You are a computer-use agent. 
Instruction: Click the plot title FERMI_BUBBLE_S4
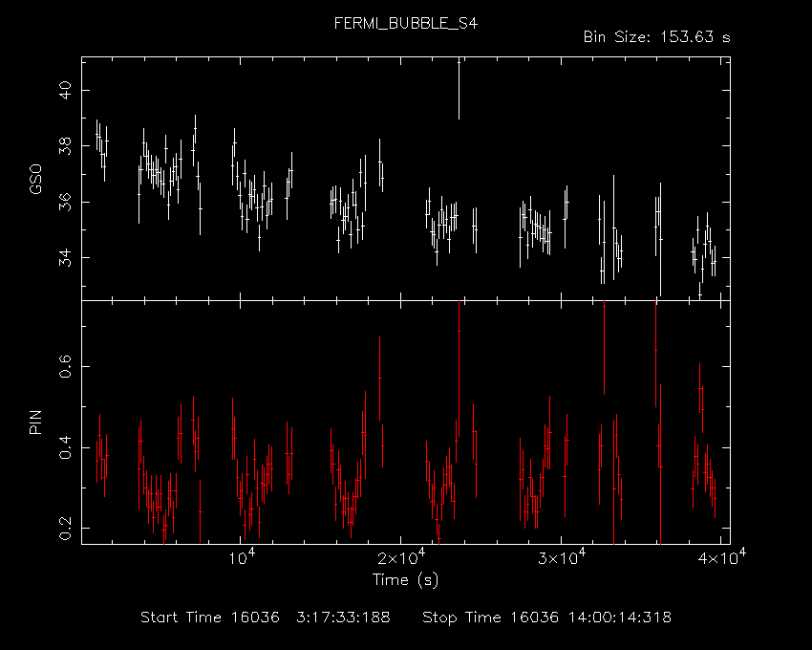pos(405,24)
